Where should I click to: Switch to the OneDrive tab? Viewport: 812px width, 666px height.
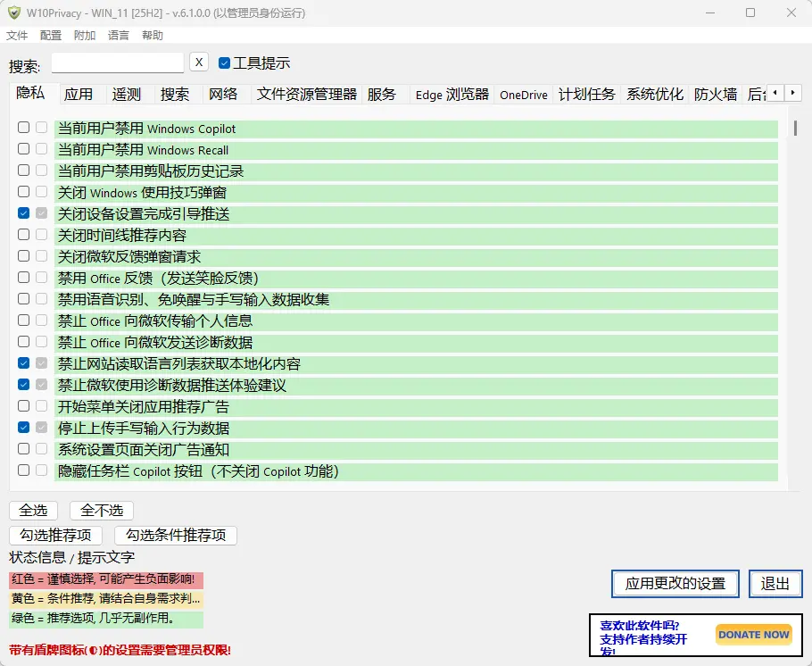(x=524, y=95)
